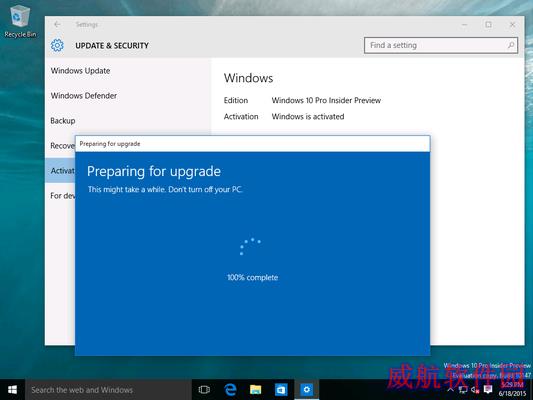Go back using the Settings back arrow

pos(57,24)
